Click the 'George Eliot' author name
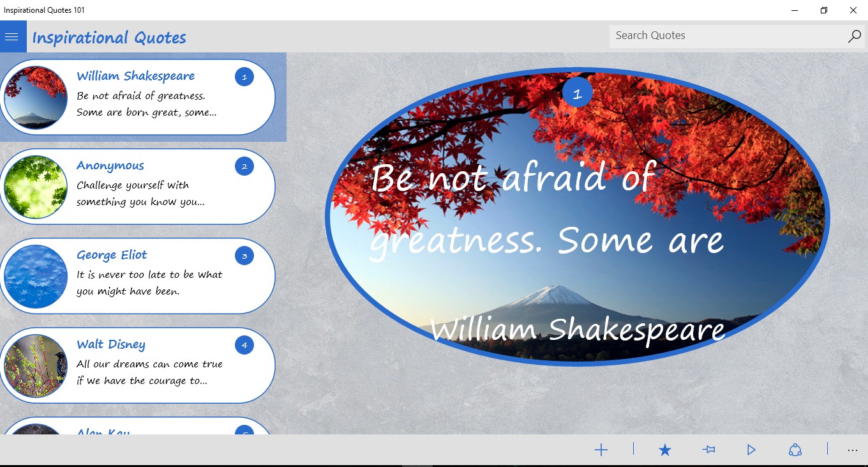The image size is (868, 467). pyautogui.click(x=112, y=255)
